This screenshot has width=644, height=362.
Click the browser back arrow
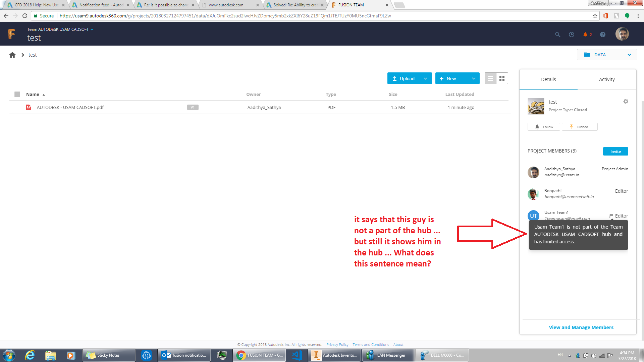click(6, 16)
